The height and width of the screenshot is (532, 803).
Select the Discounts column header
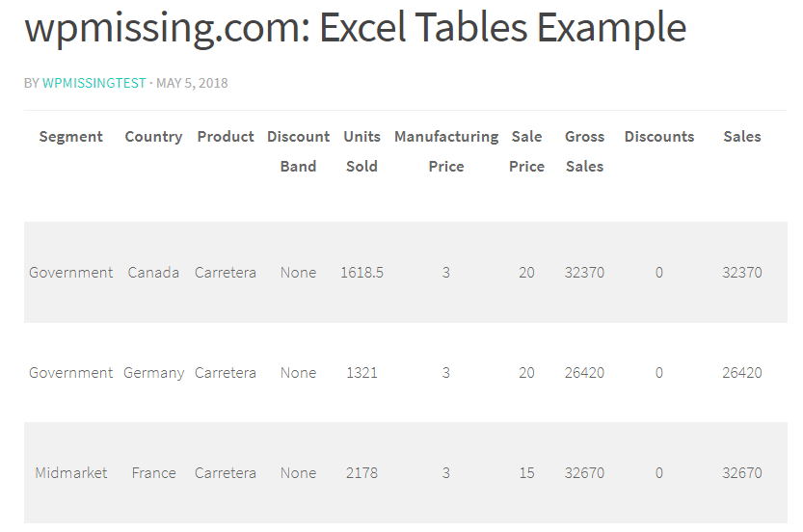point(658,137)
